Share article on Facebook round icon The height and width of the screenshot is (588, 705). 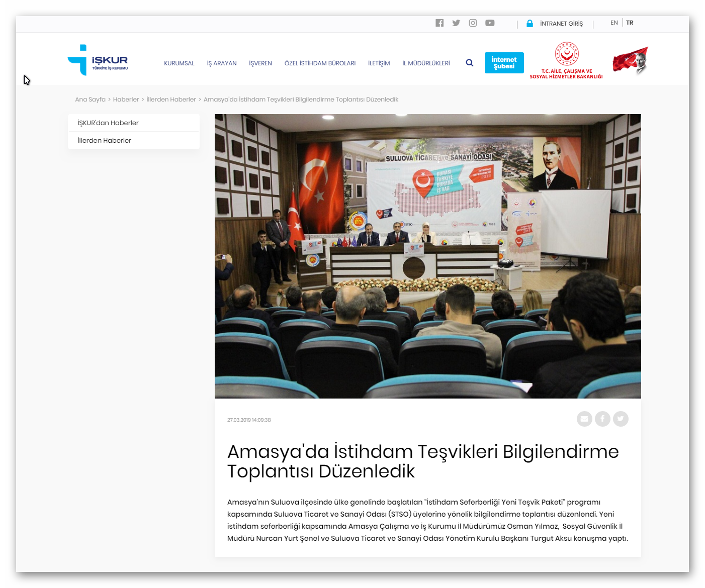click(x=602, y=419)
